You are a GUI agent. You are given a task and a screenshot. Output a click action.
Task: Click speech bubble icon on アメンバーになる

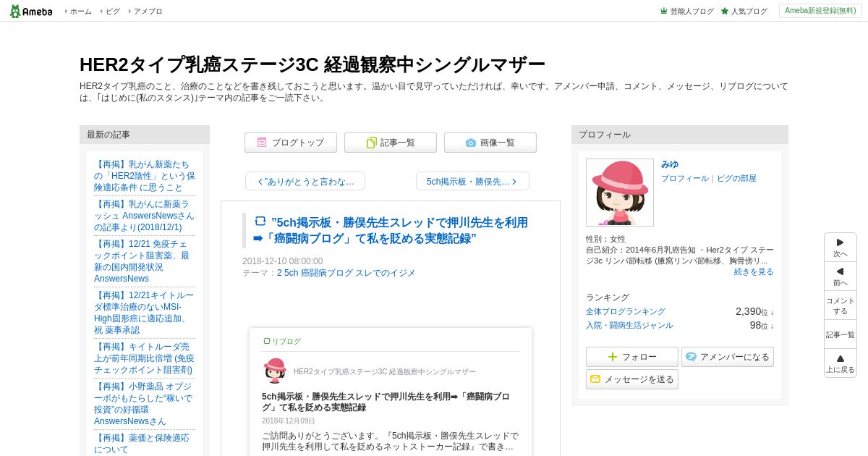[692, 357]
